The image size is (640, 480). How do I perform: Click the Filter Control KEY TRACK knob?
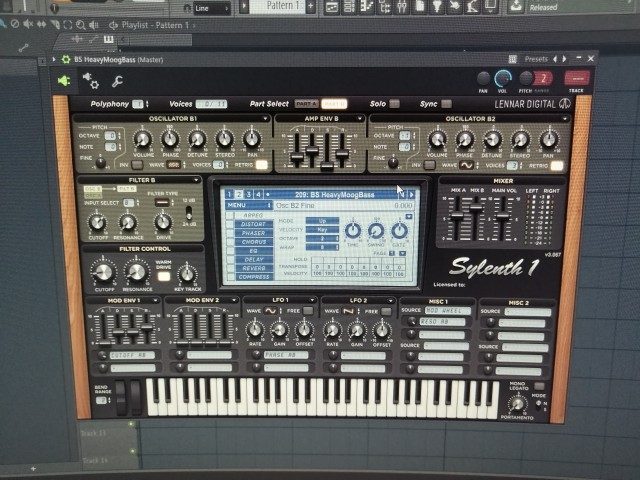[187, 274]
